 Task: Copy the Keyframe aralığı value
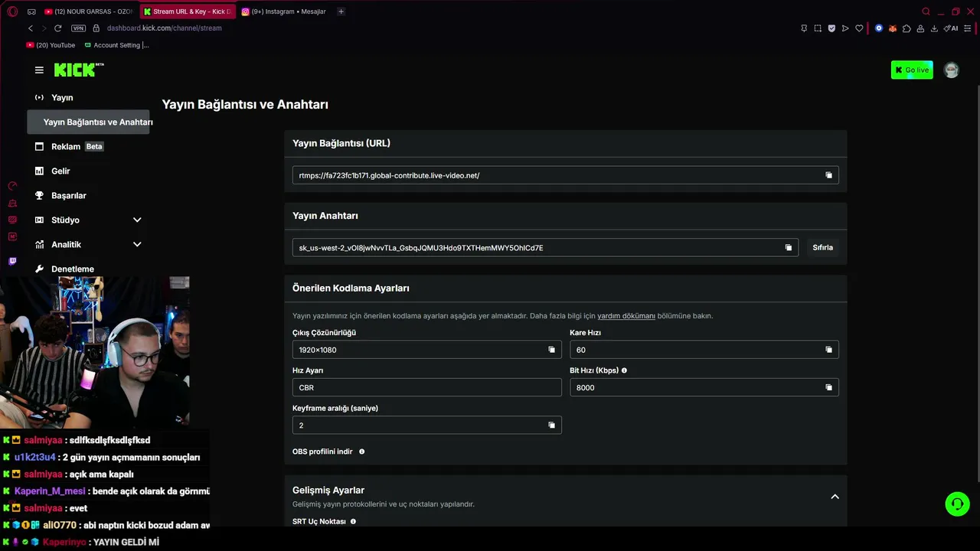tap(551, 425)
